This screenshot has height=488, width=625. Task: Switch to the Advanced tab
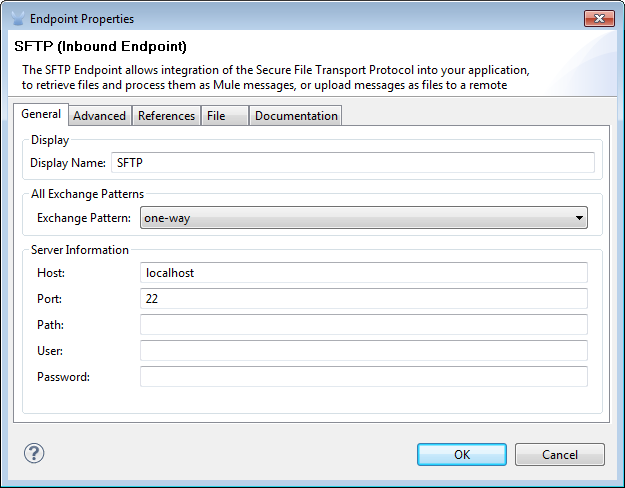click(x=100, y=116)
